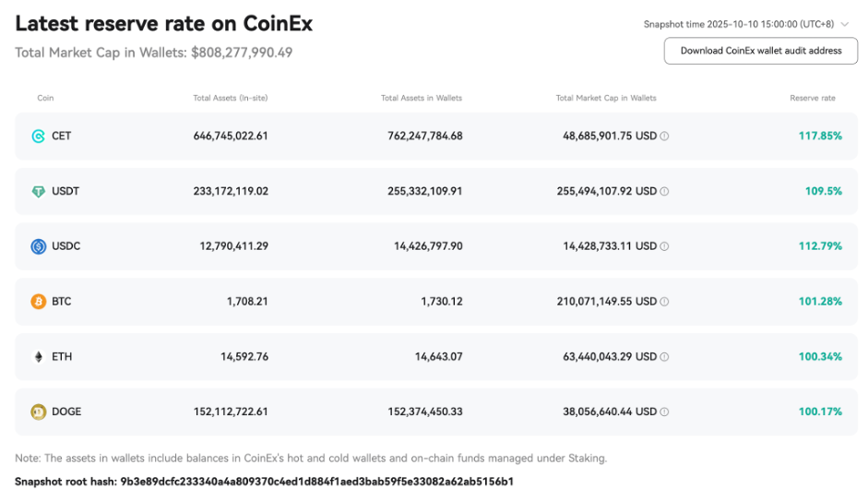Click the USDT Tether diamond icon

point(39,192)
